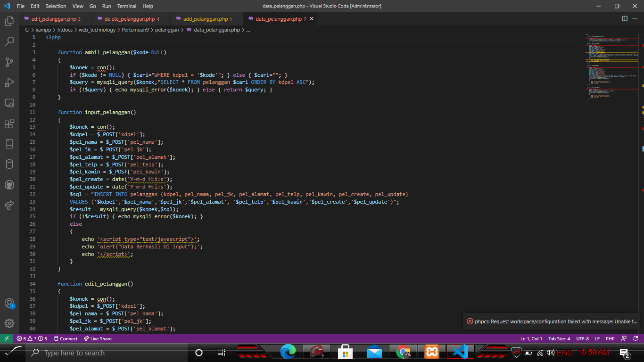Click the Windows taskbar search box
The image size is (644, 362).
click(x=107, y=353)
